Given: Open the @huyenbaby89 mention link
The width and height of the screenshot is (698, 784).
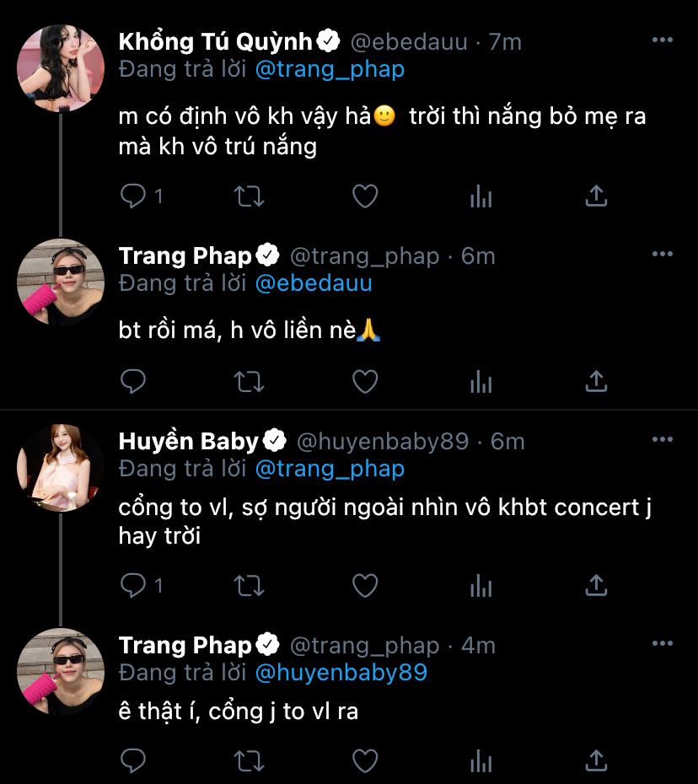Looking at the screenshot, I should tap(341, 672).
